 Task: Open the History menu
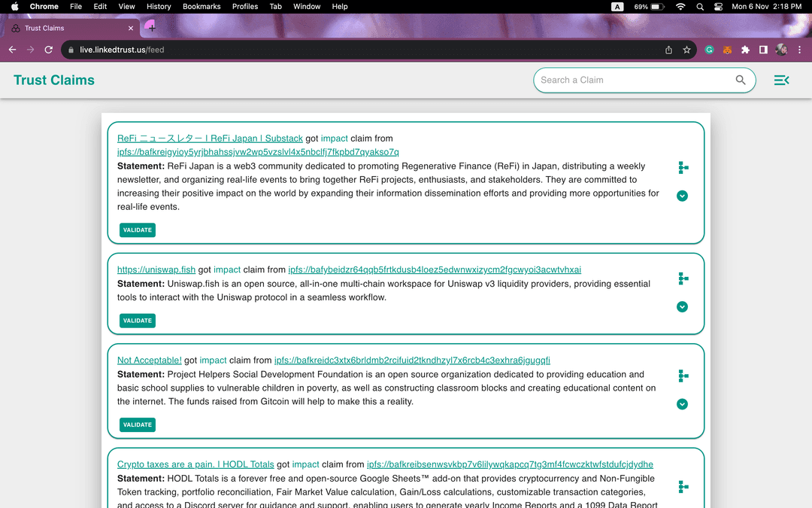(x=159, y=7)
